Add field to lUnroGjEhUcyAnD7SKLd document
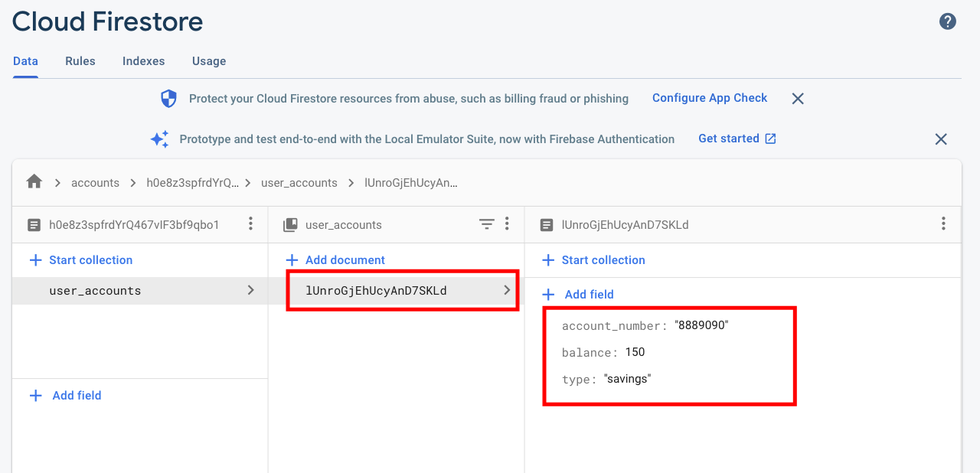The width and height of the screenshot is (980, 473). pos(578,295)
